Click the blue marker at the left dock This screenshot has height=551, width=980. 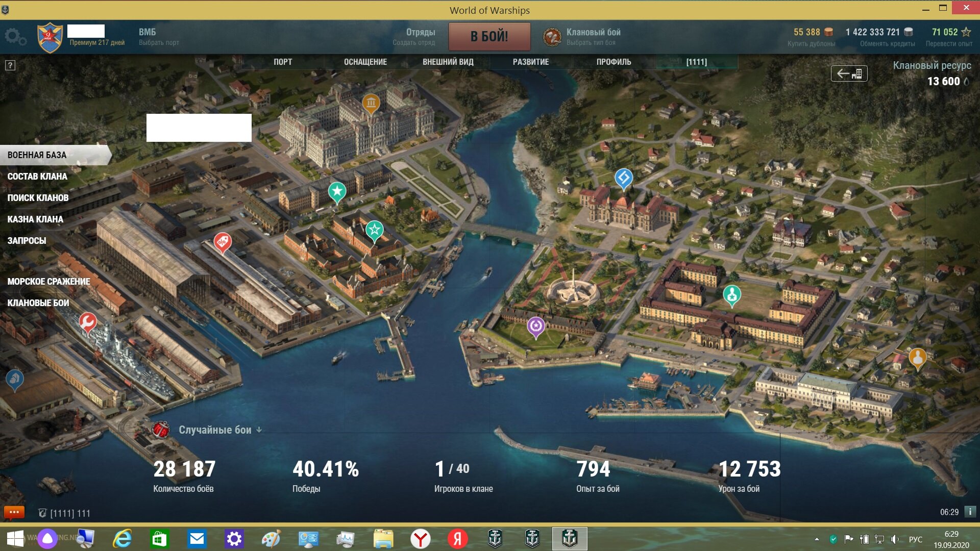tap(14, 380)
